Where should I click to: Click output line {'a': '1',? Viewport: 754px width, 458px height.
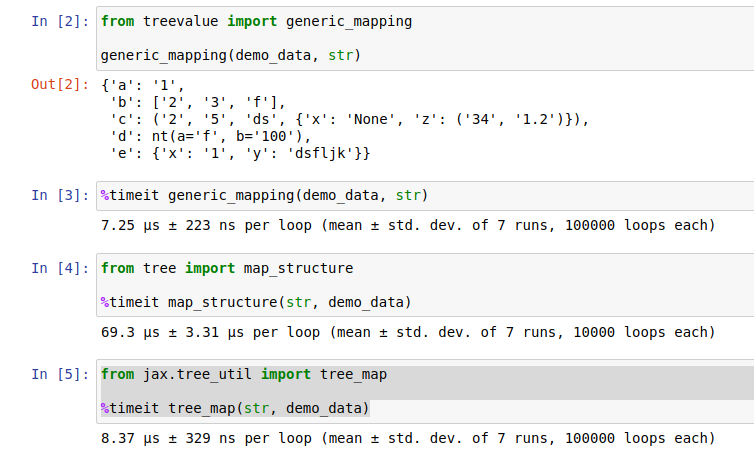(143, 86)
